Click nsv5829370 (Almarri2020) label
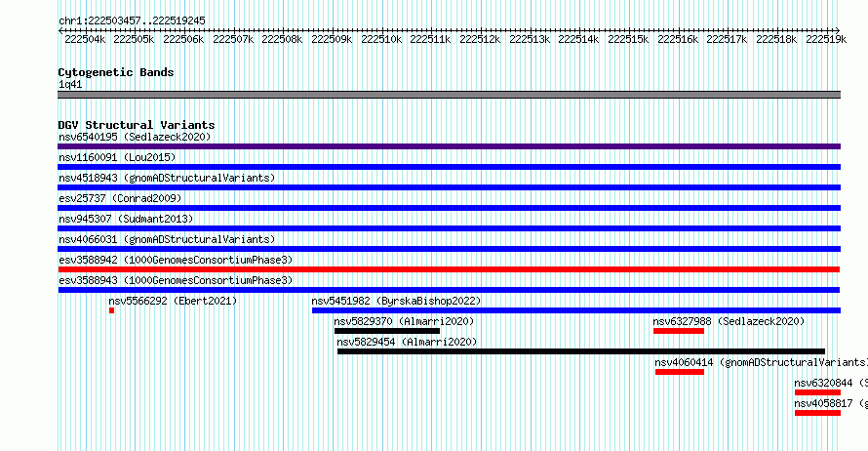 coord(404,321)
